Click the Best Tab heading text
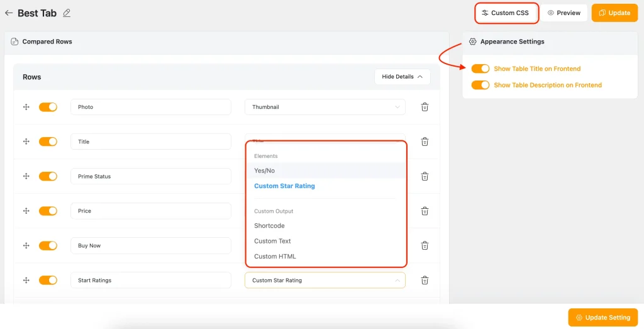 click(37, 13)
